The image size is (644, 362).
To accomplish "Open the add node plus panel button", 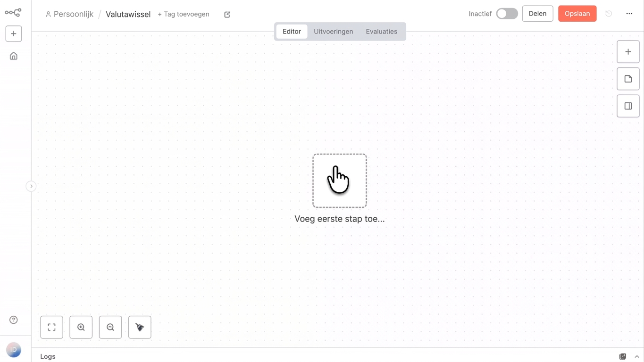I will click(x=628, y=52).
